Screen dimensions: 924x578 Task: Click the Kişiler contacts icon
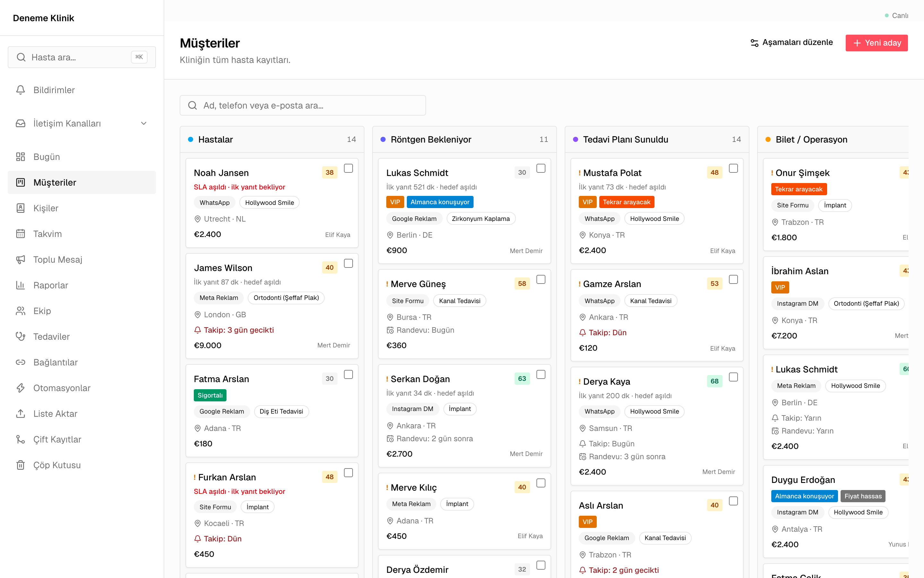tap(21, 208)
